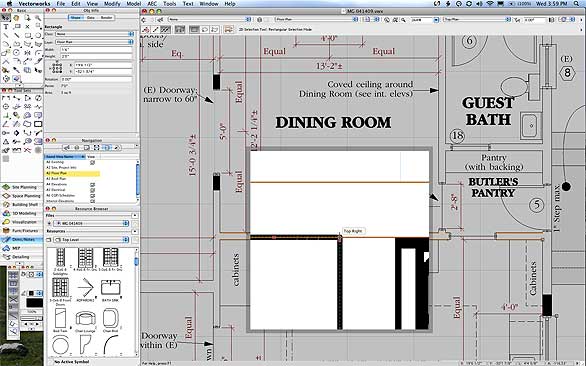Screen dimensions: 586x366
Task: Select the BATH SINK symbol thumbnail
Action: [x=111, y=288]
